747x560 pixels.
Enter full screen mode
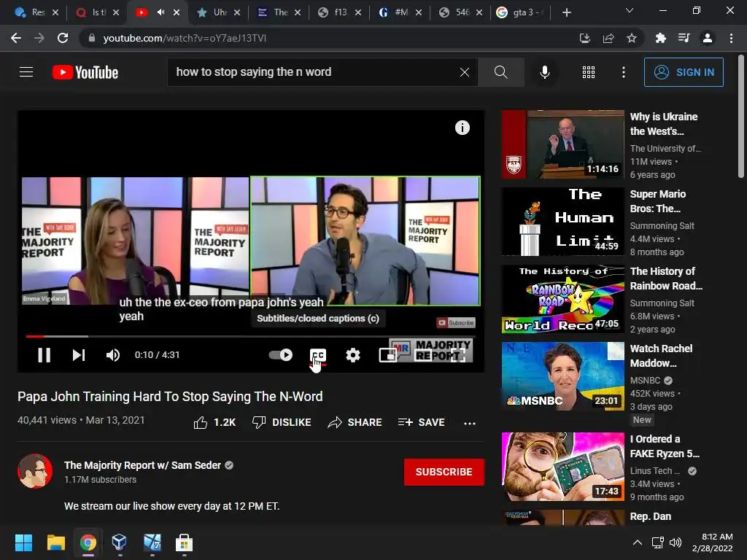tap(458, 355)
